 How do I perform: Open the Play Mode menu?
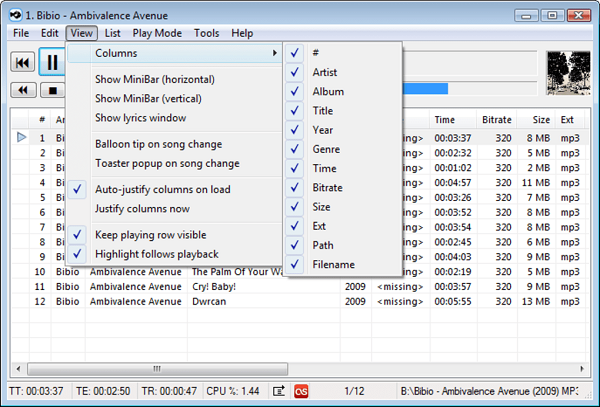[157, 33]
